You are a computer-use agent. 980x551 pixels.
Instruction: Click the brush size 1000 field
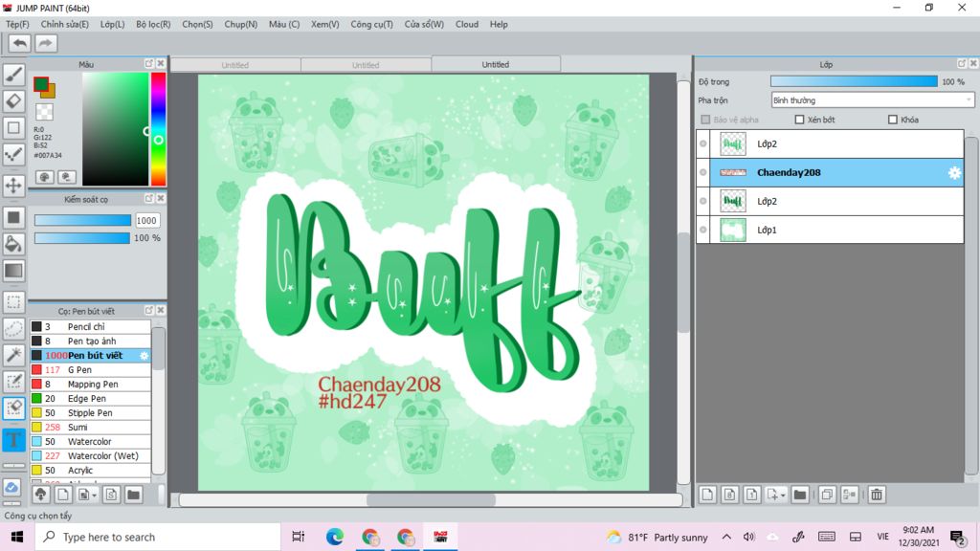[146, 221]
